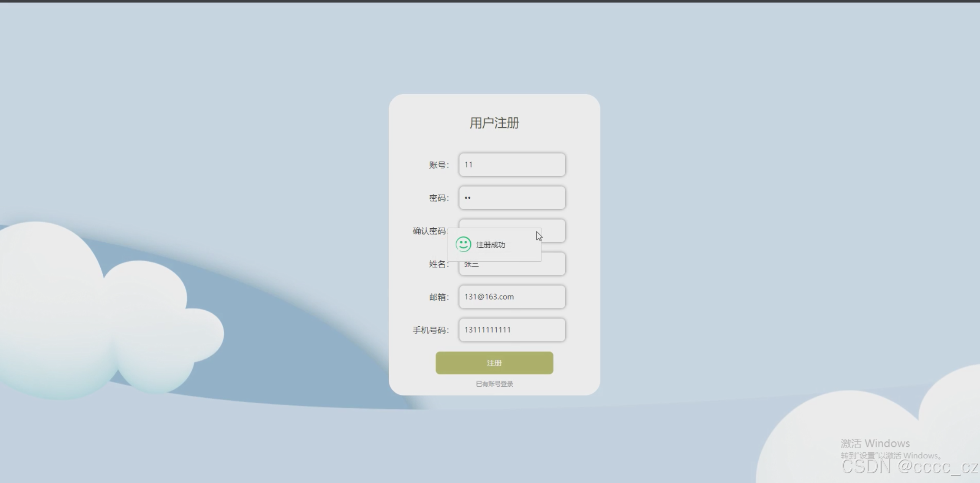This screenshot has width=980, height=483.
Task: Click the 确认密码 label text
Action: [429, 231]
